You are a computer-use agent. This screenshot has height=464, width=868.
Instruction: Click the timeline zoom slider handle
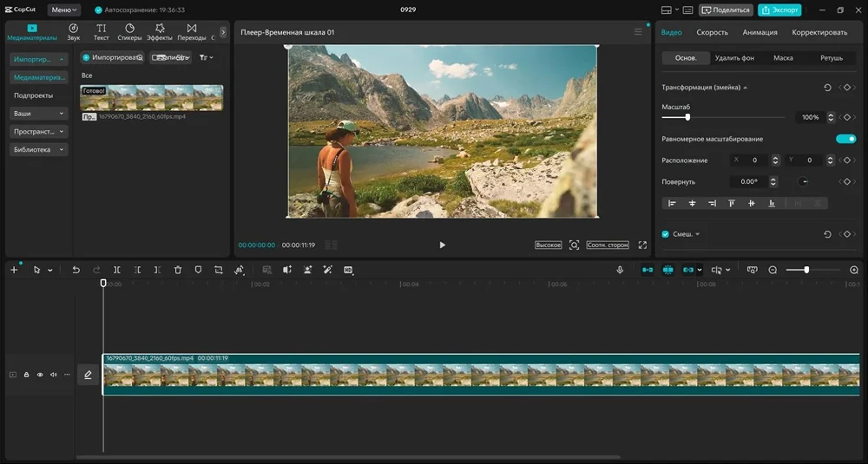point(806,270)
